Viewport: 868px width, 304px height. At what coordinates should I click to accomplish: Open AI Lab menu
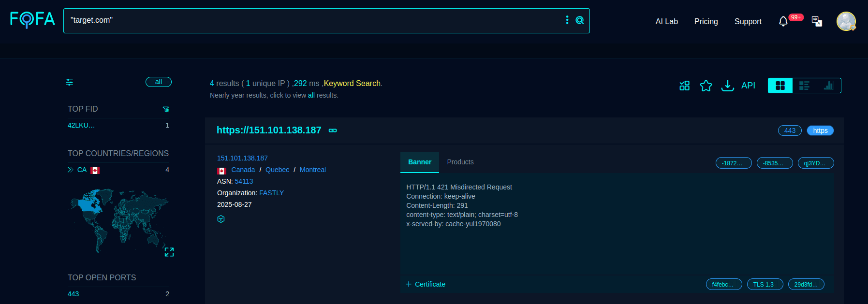(666, 21)
